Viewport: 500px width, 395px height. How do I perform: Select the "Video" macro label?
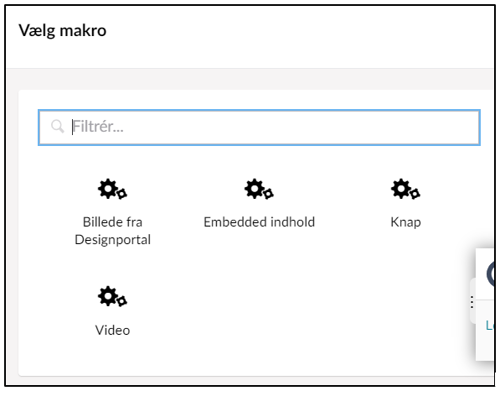click(x=113, y=330)
